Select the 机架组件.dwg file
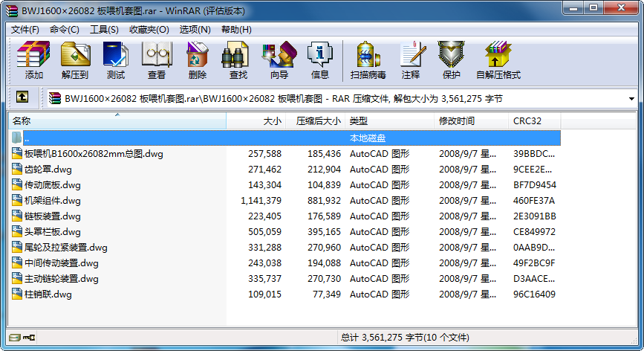Screen dimensions: 644x351 (x=53, y=201)
